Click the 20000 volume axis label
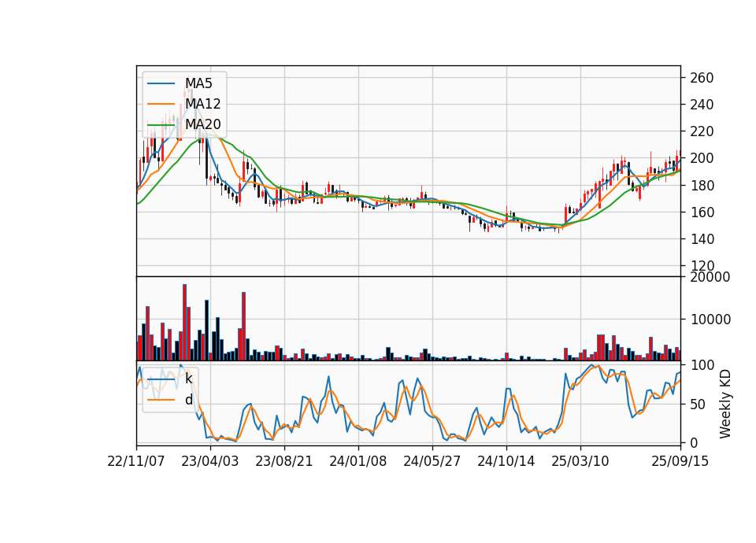Image resolution: width=756 pixels, height=543 pixels. (710, 277)
